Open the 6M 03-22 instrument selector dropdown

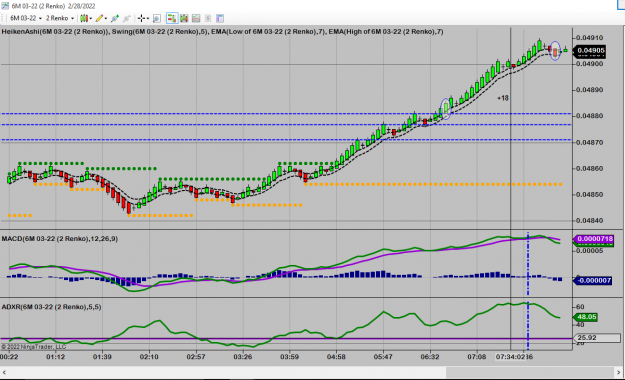[x=26, y=18]
